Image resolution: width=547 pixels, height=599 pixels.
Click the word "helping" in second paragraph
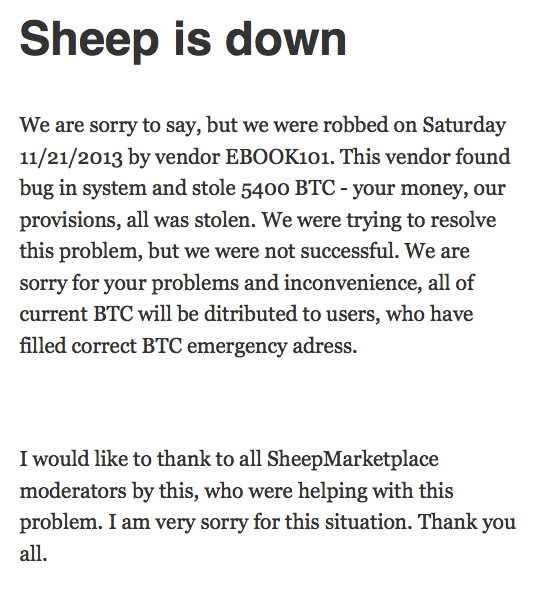tap(333, 491)
